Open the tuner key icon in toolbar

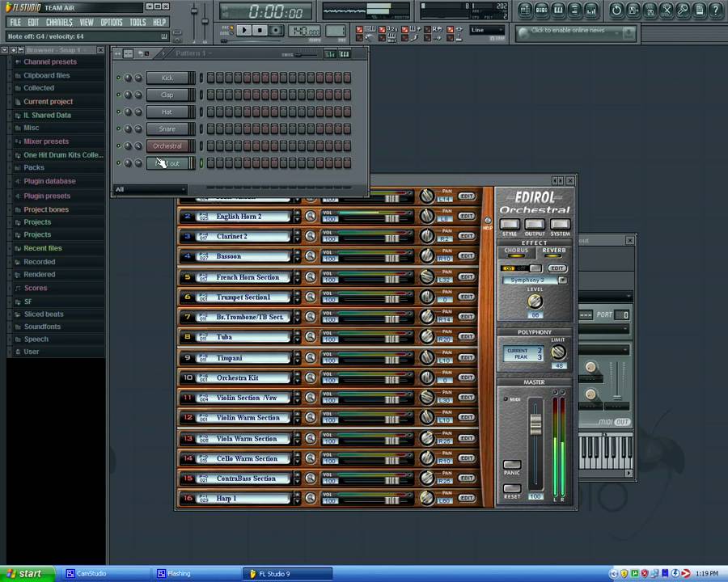(x=683, y=10)
